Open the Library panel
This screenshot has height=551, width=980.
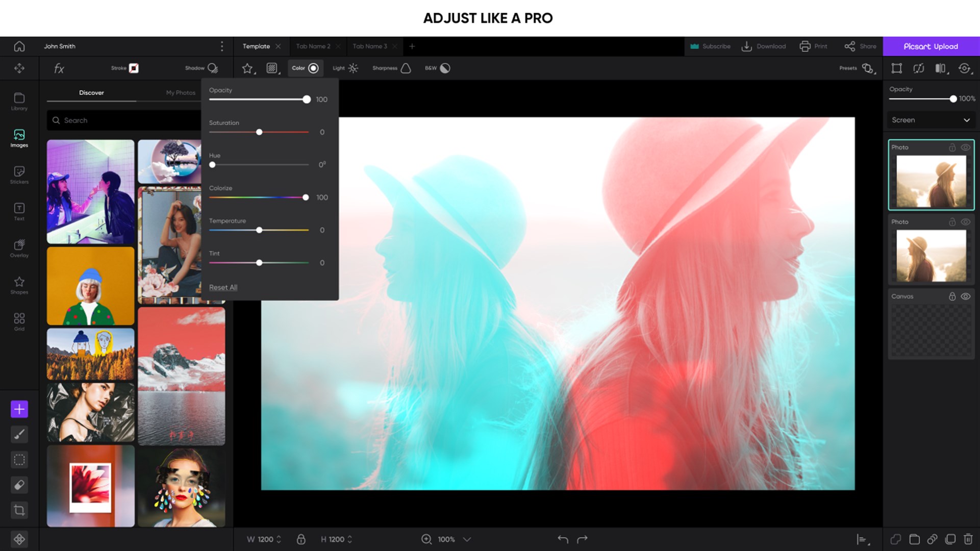(x=19, y=100)
